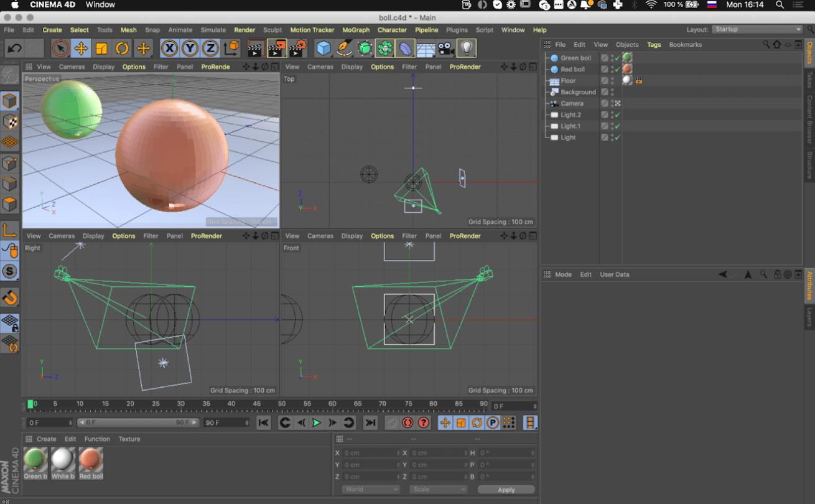815x504 pixels.
Task: Activate the Move tool
Action: point(81,48)
